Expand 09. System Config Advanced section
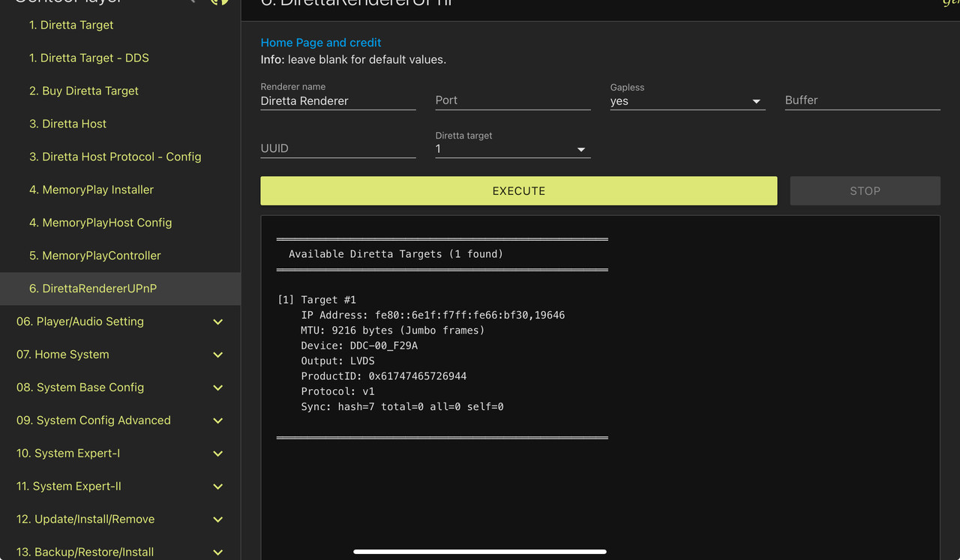 pos(120,421)
